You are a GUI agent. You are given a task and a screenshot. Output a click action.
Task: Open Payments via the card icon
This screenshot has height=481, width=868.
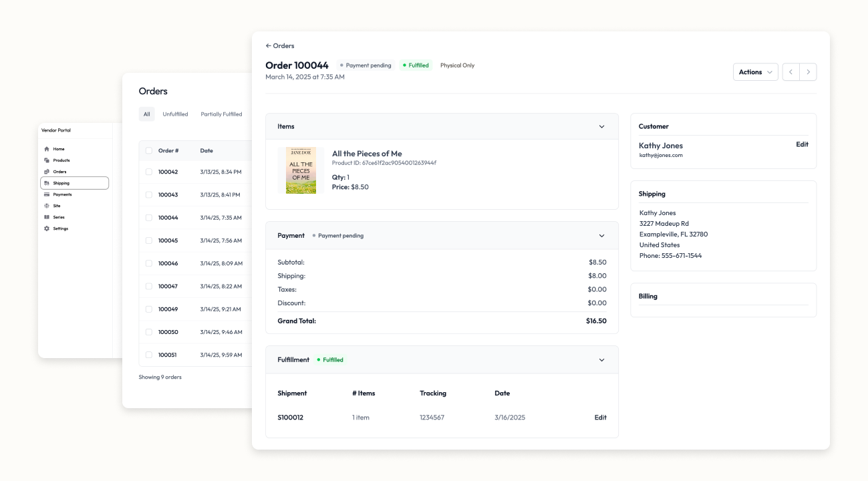47,194
